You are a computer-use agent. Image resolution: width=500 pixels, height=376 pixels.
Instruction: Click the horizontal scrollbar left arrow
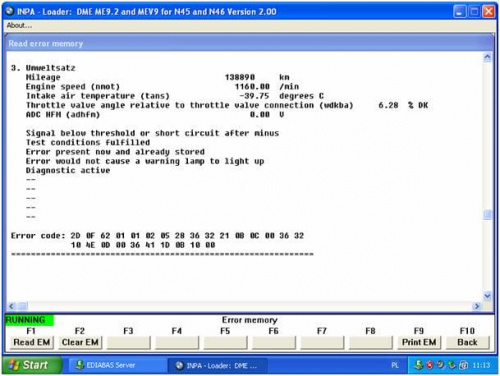[12, 306]
